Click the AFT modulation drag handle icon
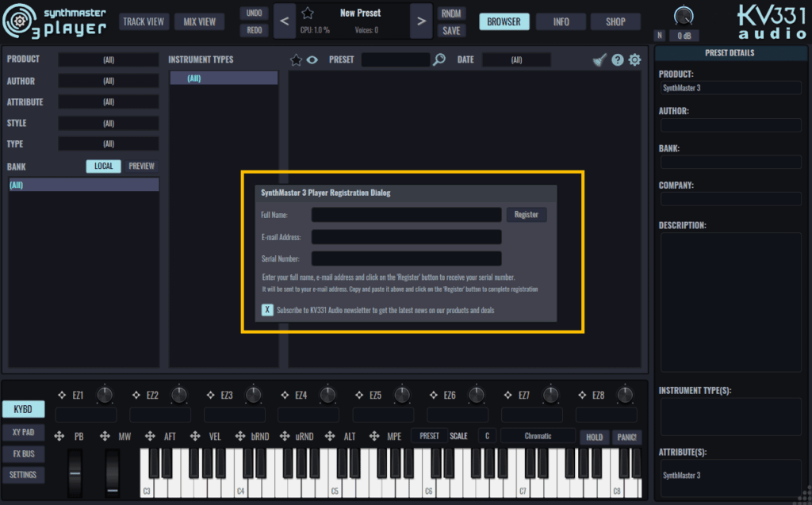 coord(150,436)
